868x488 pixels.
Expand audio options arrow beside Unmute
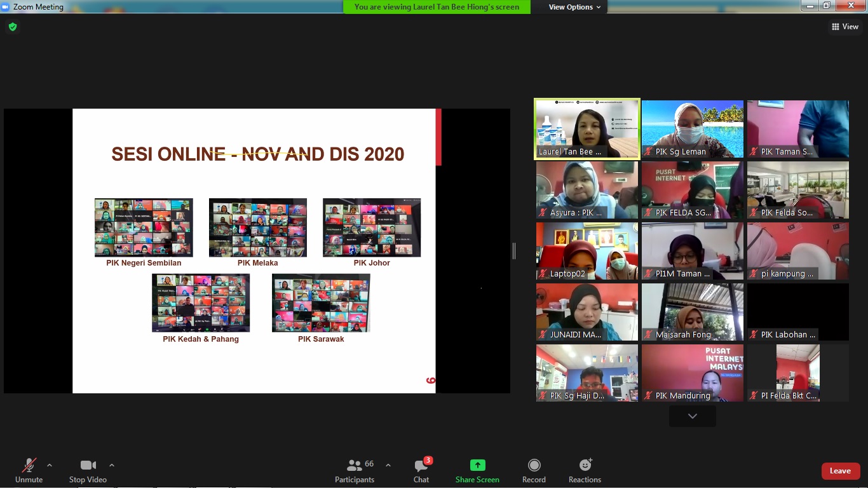tap(50, 465)
